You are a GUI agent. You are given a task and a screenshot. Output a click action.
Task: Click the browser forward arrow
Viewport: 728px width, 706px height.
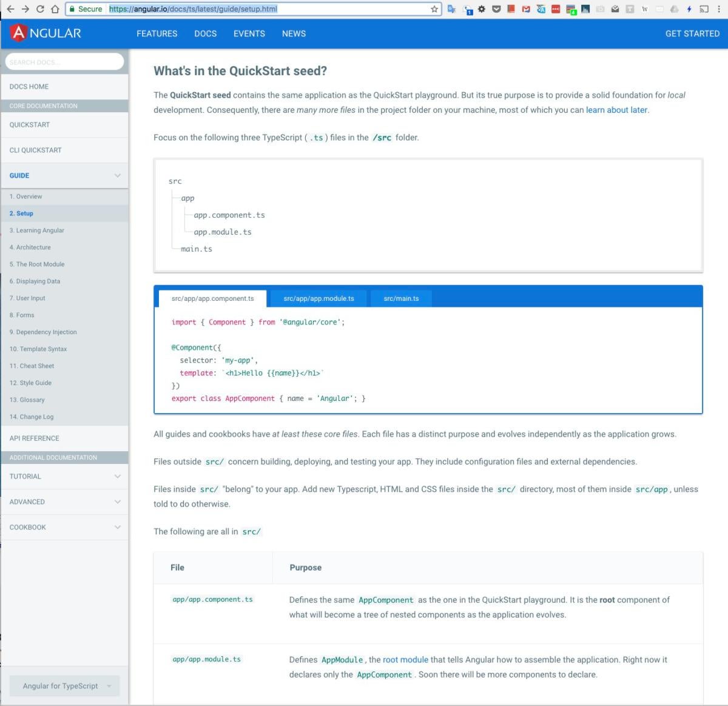(25, 9)
